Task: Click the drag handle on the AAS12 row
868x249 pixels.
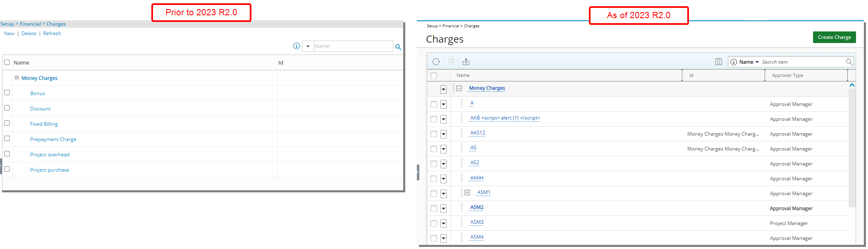Action: click(x=461, y=133)
